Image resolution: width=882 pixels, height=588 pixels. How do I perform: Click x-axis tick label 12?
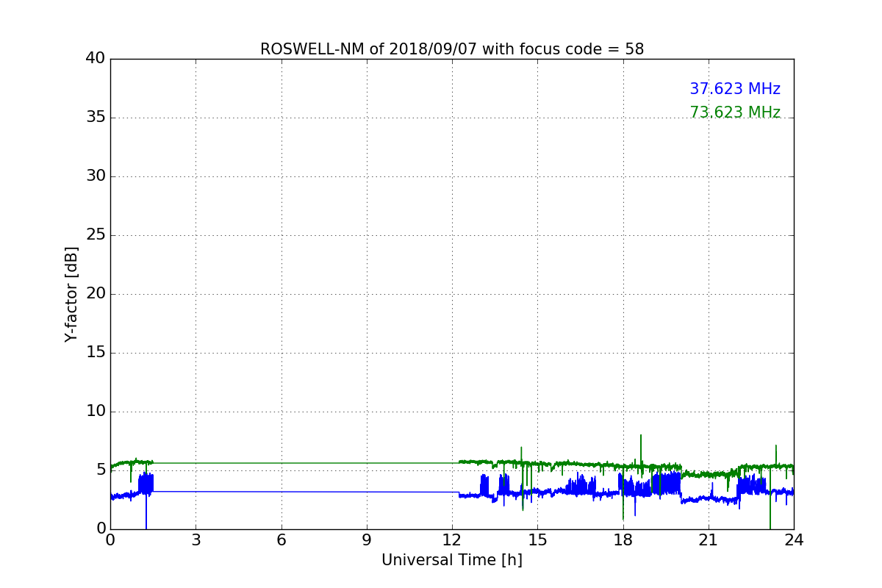[452, 540]
